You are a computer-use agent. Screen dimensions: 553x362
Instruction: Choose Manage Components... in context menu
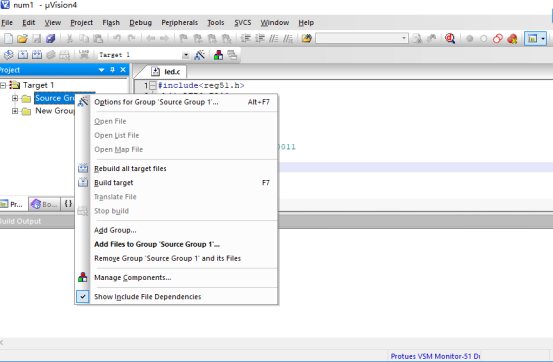tap(177, 278)
